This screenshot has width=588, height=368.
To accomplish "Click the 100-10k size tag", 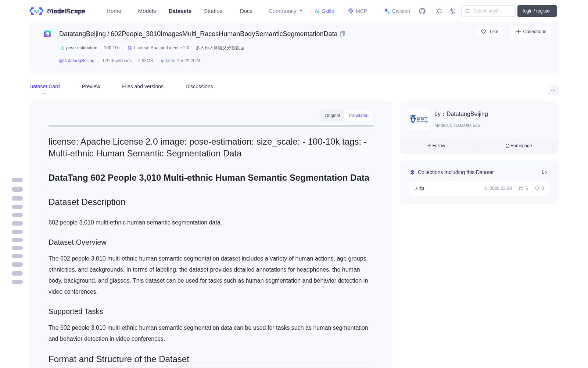I will coord(112,48).
